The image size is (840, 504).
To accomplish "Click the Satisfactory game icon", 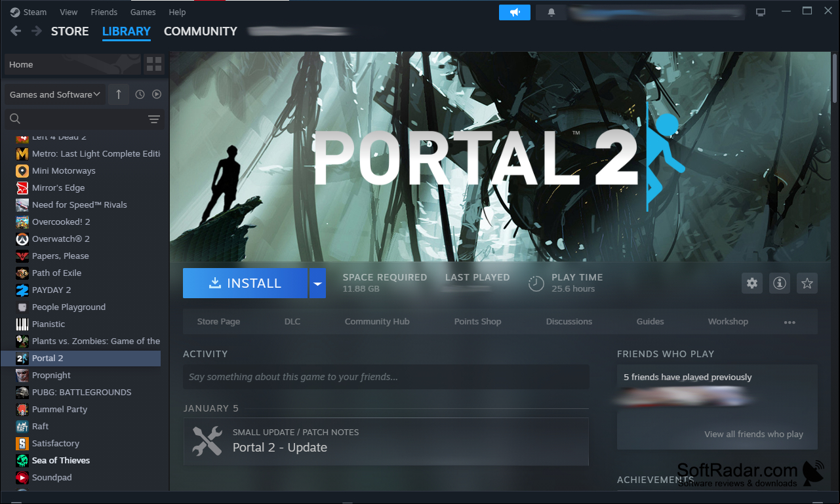I will (x=22, y=443).
